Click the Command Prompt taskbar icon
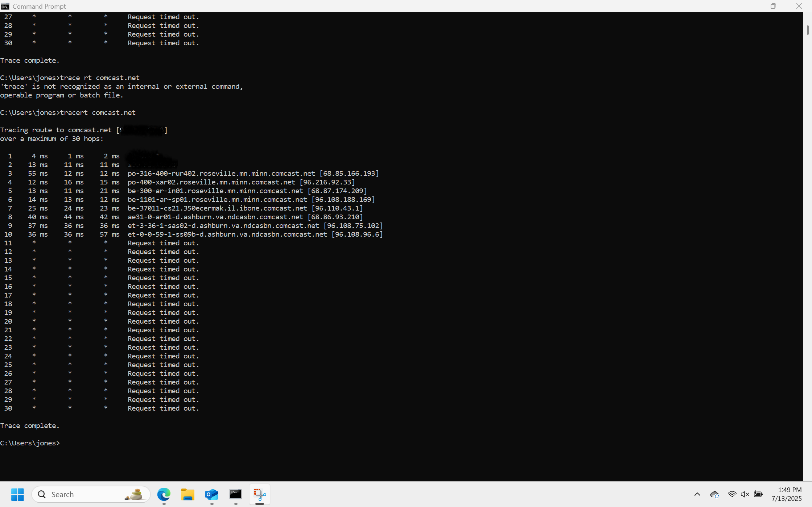This screenshot has width=812, height=507. (236, 494)
